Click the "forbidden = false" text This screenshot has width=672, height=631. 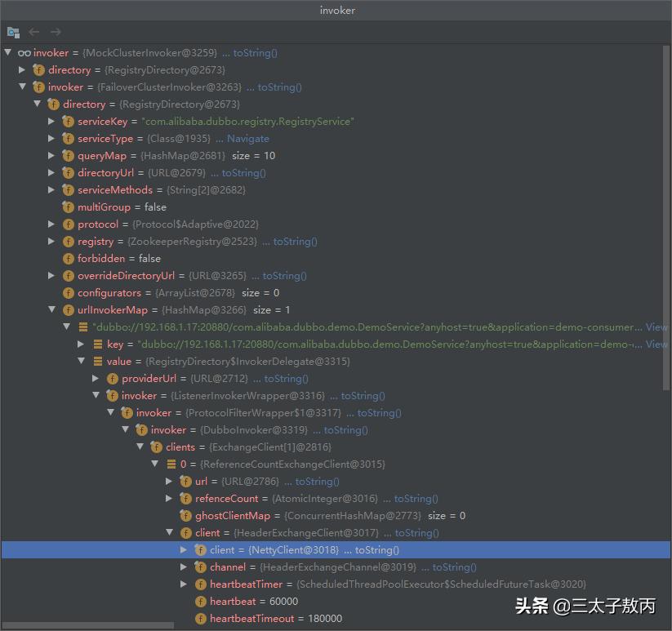click(119, 259)
